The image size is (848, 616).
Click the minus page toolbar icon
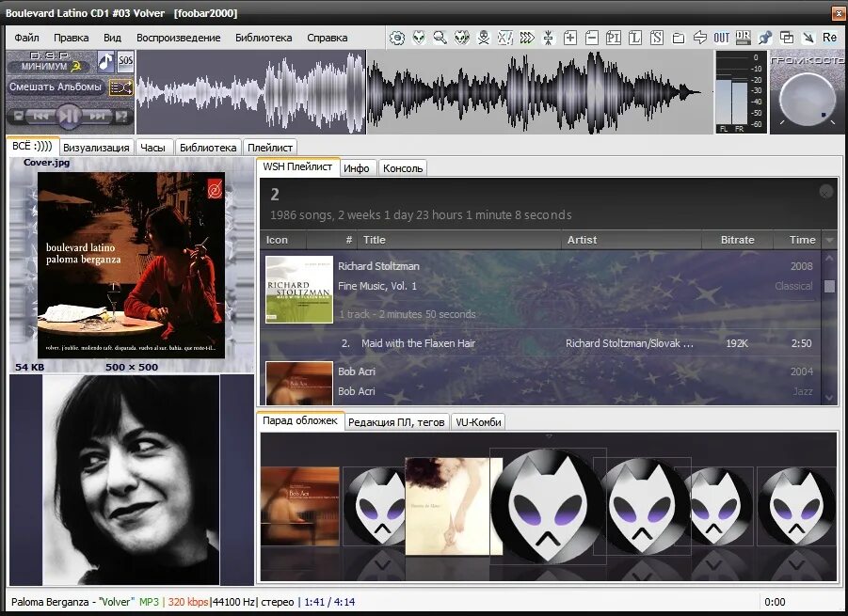tap(592, 38)
